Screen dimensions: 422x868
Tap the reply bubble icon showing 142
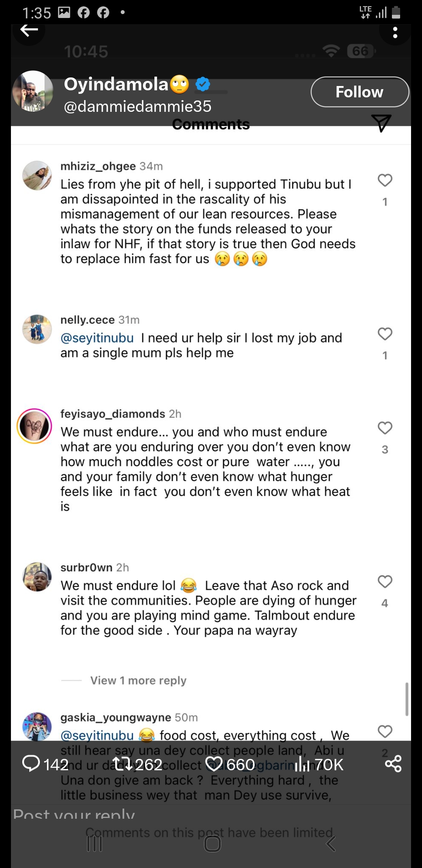click(x=31, y=763)
